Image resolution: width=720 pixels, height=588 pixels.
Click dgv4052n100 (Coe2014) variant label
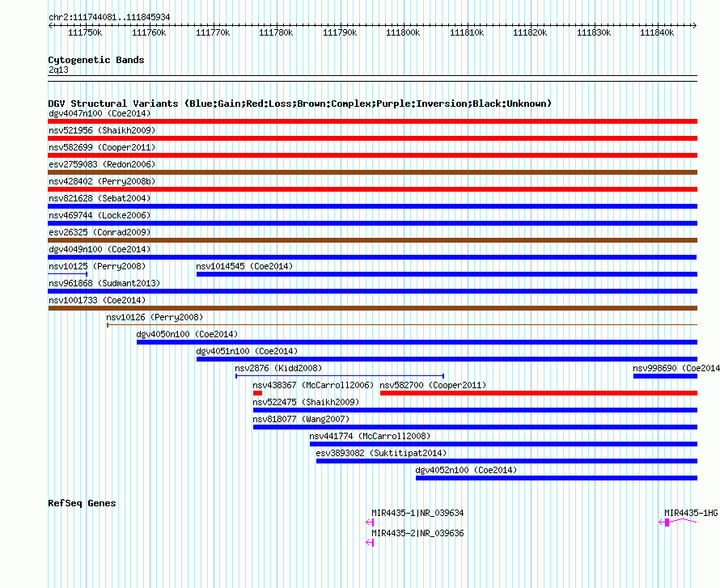click(466, 470)
